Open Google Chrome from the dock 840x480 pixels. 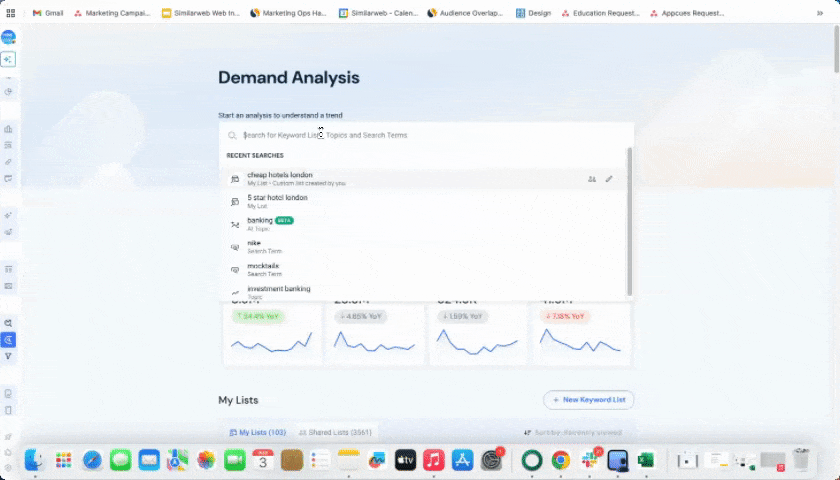pyautogui.click(x=561, y=460)
